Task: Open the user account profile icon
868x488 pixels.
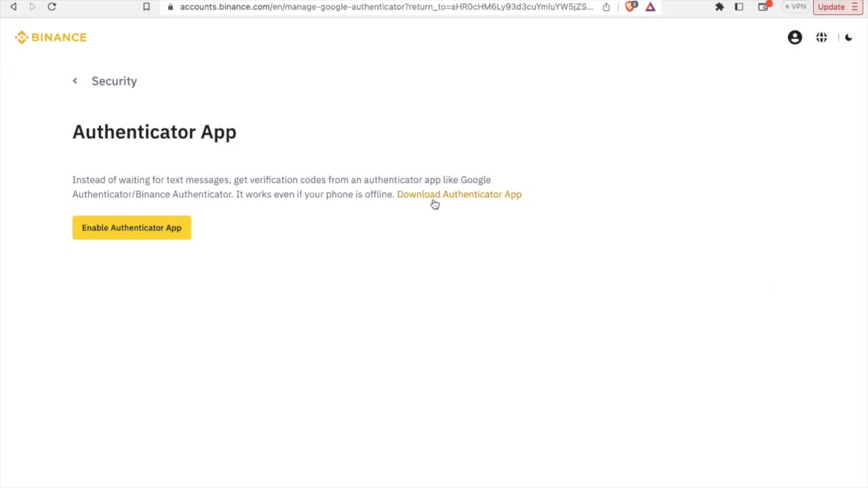Action: (x=795, y=37)
